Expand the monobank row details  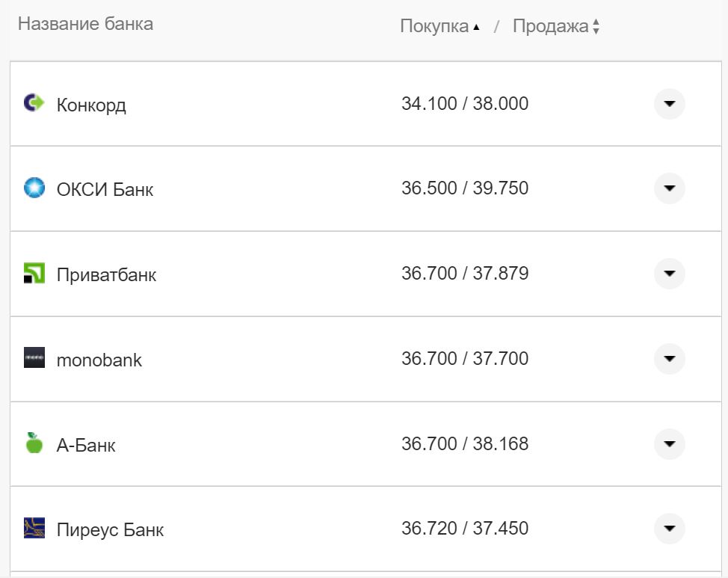[669, 359]
